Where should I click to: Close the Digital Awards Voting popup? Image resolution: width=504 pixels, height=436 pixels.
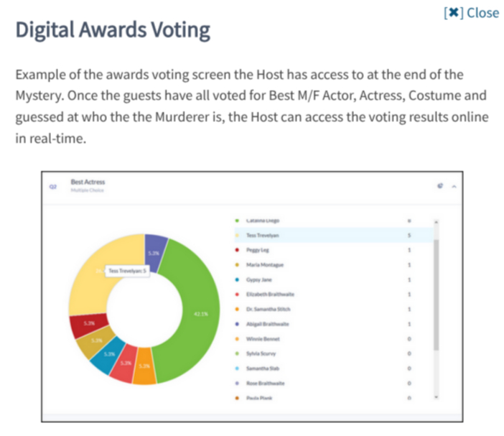[471, 13]
